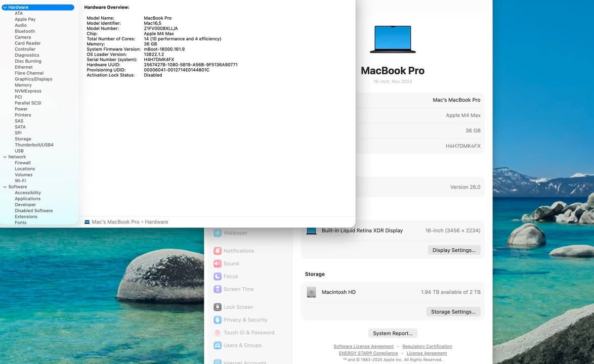Open Privacy & Security icon in Settings
Screen dimensions: 594x364
click(218, 320)
